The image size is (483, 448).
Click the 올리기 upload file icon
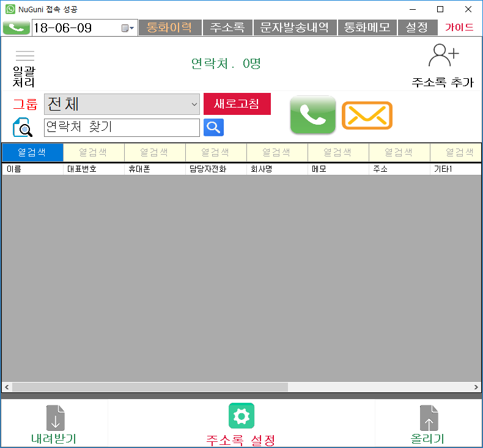[429, 418]
